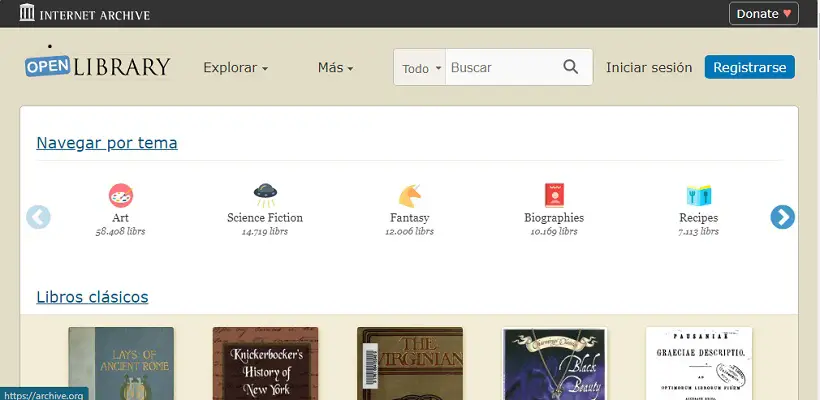Click Iniciar sesión link
The height and width of the screenshot is (400, 820).
(649, 67)
